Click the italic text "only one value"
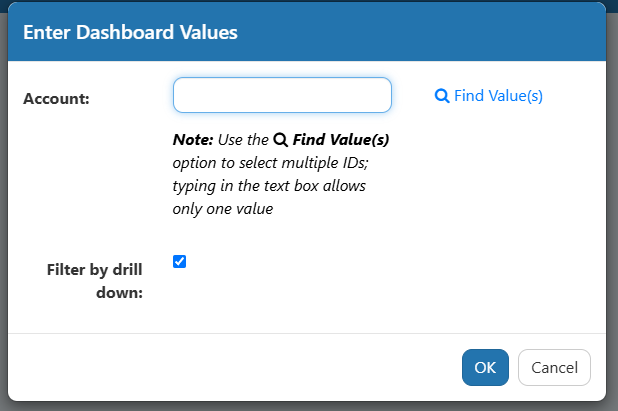The image size is (618, 411). click(x=223, y=209)
